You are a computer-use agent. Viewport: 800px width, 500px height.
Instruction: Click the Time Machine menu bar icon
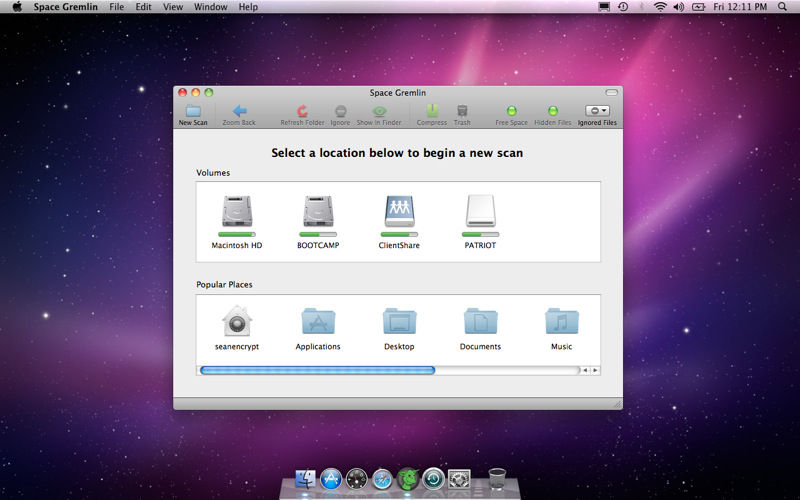click(x=623, y=7)
